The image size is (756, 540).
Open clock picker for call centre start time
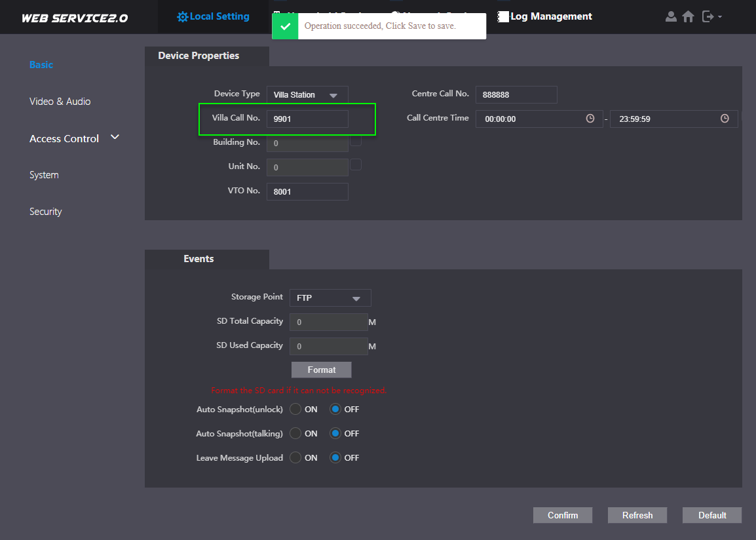[x=590, y=119]
